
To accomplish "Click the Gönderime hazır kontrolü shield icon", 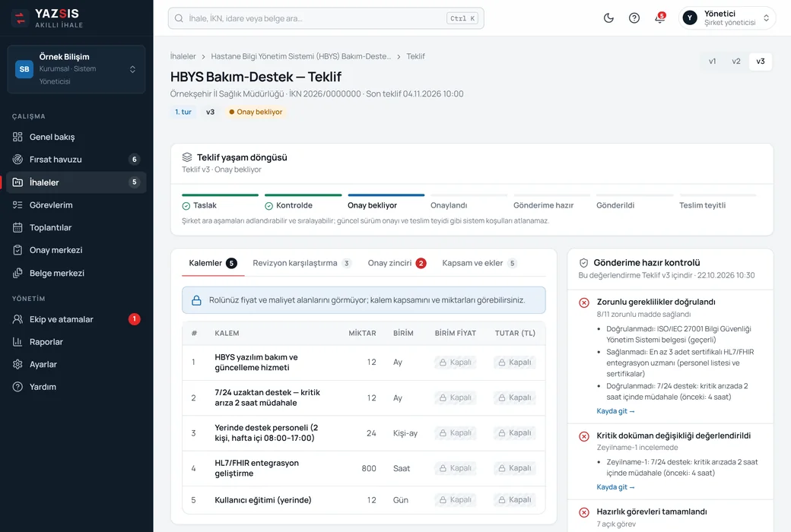I will [583, 263].
